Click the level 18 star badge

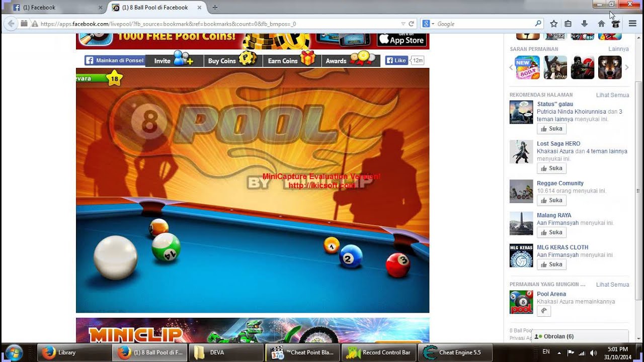pyautogui.click(x=114, y=78)
